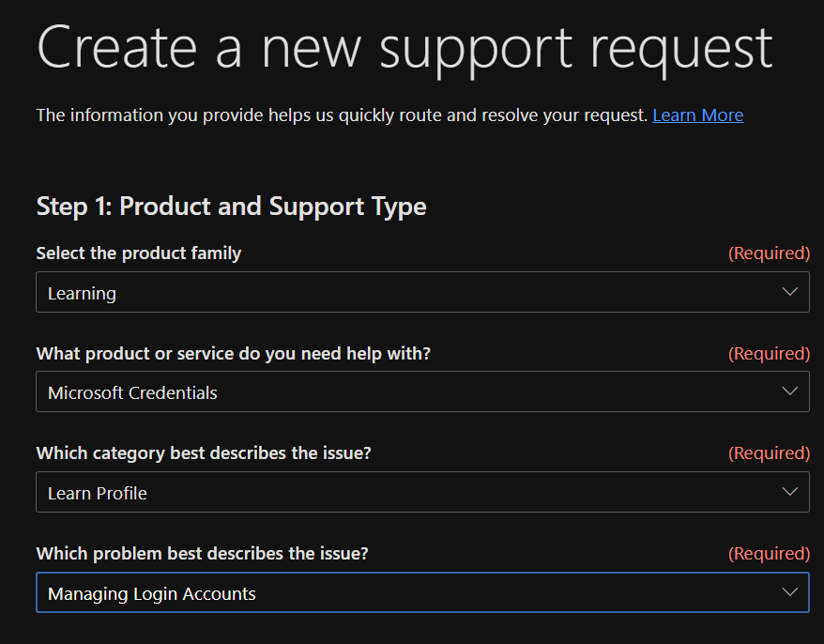The height and width of the screenshot is (644, 824).
Task: Click the chevron beside Learn Profile
Action: pos(790,492)
